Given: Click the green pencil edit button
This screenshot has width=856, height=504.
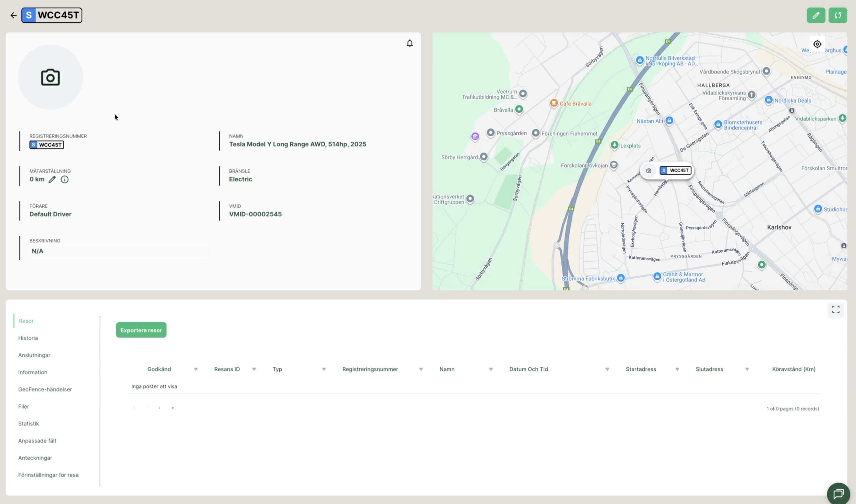Looking at the screenshot, I should (816, 15).
